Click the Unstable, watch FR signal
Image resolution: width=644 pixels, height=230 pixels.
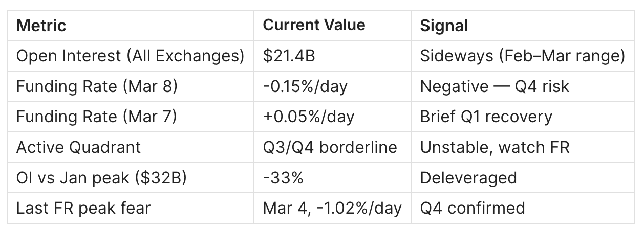[x=495, y=147]
